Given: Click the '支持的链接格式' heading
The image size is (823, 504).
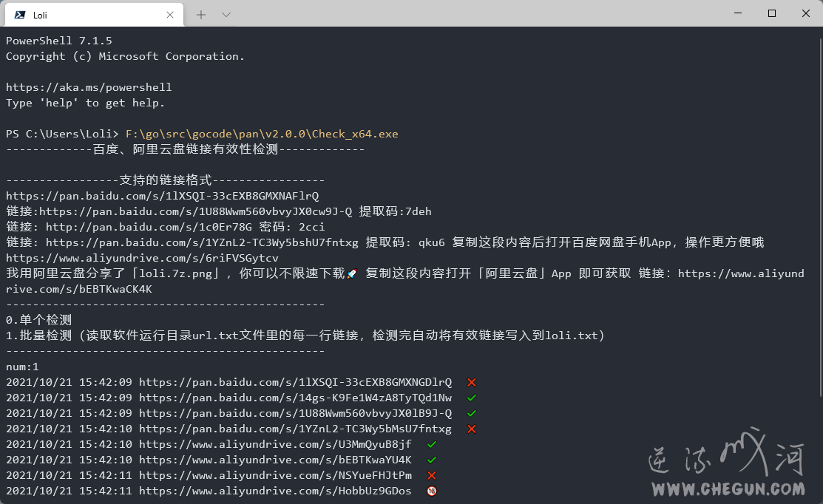Looking at the screenshot, I should coord(166,180).
